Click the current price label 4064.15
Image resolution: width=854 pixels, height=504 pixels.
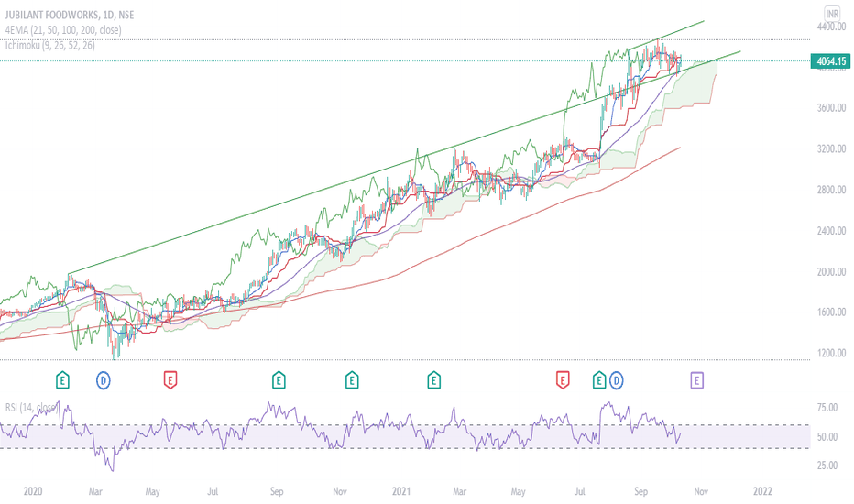pyautogui.click(x=831, y=61)
